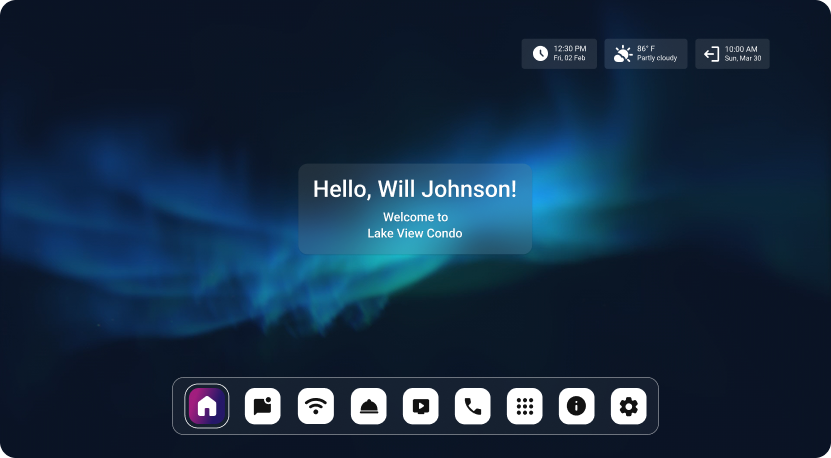Screen dimensions: 831x458
Task: Open the Wi-Fi icon in the dock
Action: point(316,406)
